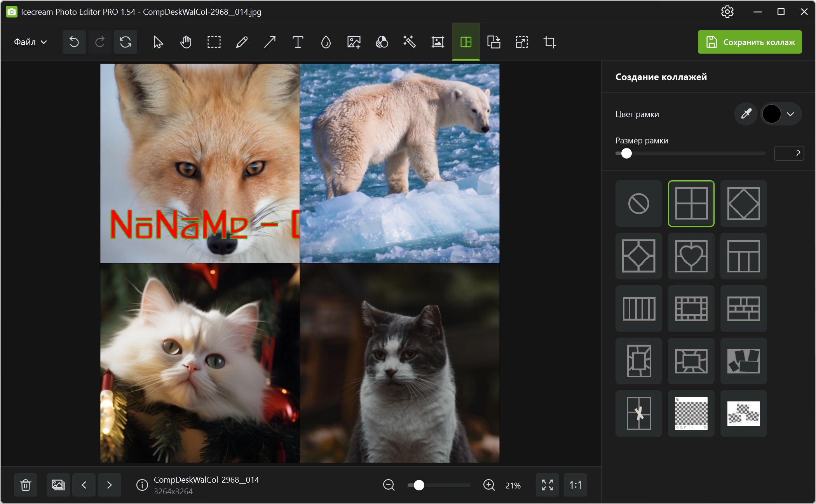Click the black frame color swatch

click(x=771, y=114)
